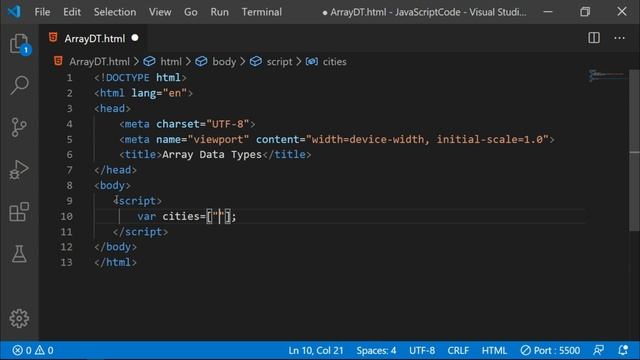640x360 pixels.
Task: Expand the html breadcrumb segment
Action: click(x=171, y=62)
